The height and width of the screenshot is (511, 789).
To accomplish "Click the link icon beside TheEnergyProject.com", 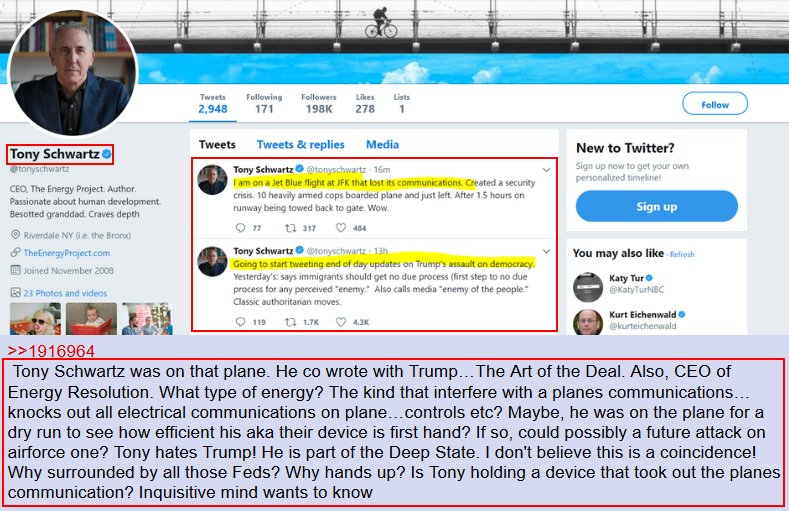I will coord(16,252).
